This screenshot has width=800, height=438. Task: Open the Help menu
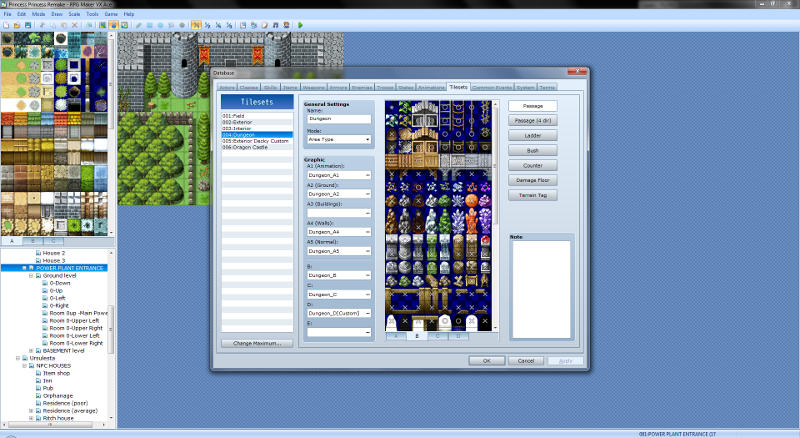pos(129,14)
